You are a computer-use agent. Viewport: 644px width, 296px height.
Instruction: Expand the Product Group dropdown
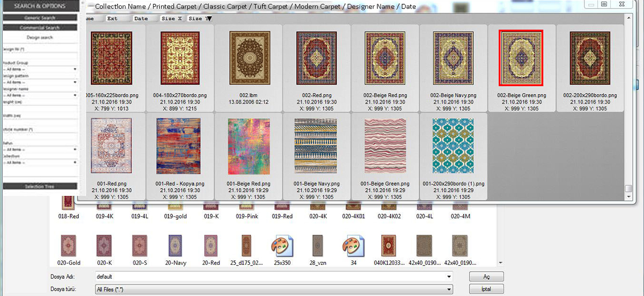pyautogui.click(x=40, y=69)
